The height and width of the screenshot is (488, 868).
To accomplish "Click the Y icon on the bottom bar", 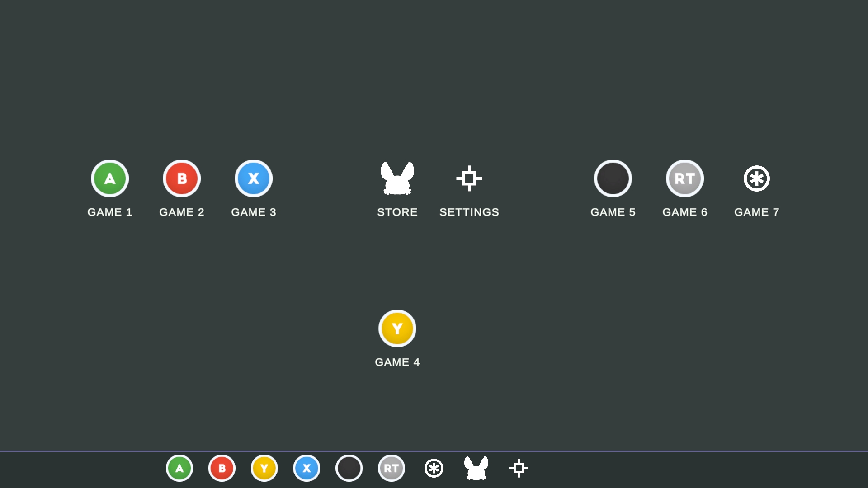I will click(264, 468).
